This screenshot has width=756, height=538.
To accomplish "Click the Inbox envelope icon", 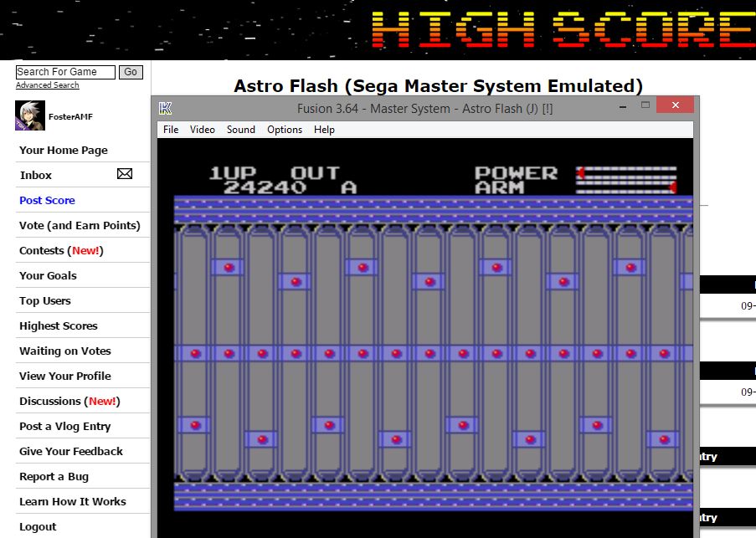I will click(125, 174).
